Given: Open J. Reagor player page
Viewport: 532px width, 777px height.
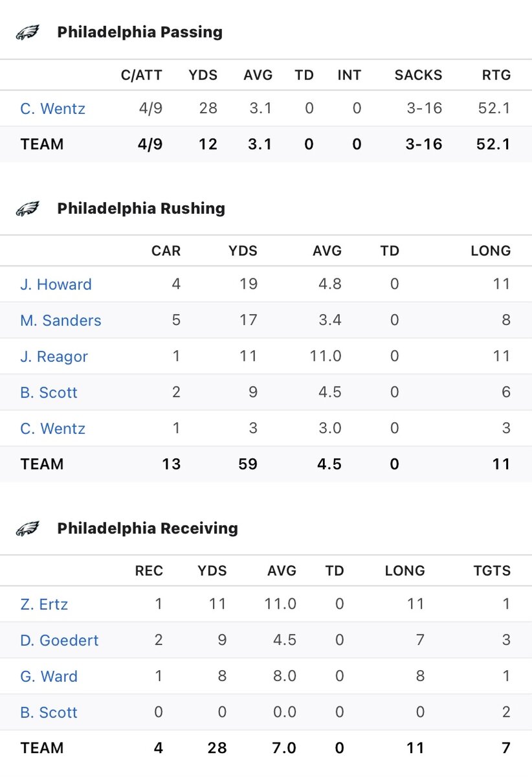Looking at the screenshot, I should (54, 357).
